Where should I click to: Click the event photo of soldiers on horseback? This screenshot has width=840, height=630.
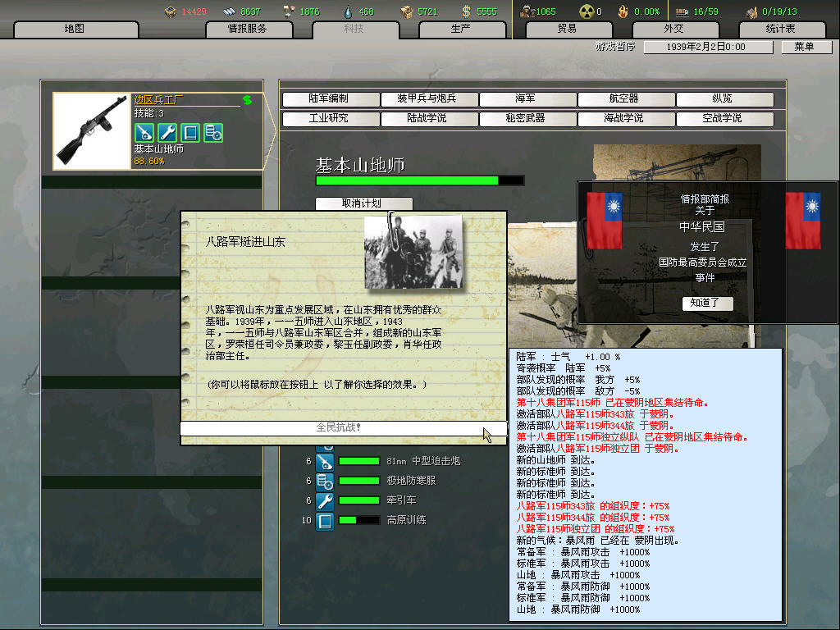pos(413,252)
